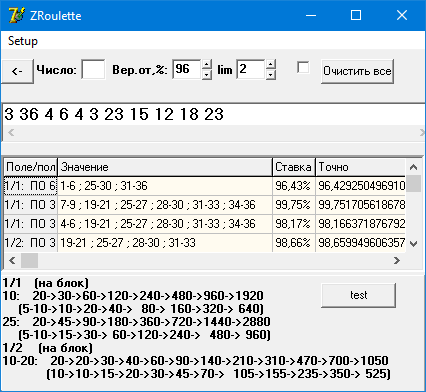Click the test button
The image size is (426, 392).
pos(359,295)
